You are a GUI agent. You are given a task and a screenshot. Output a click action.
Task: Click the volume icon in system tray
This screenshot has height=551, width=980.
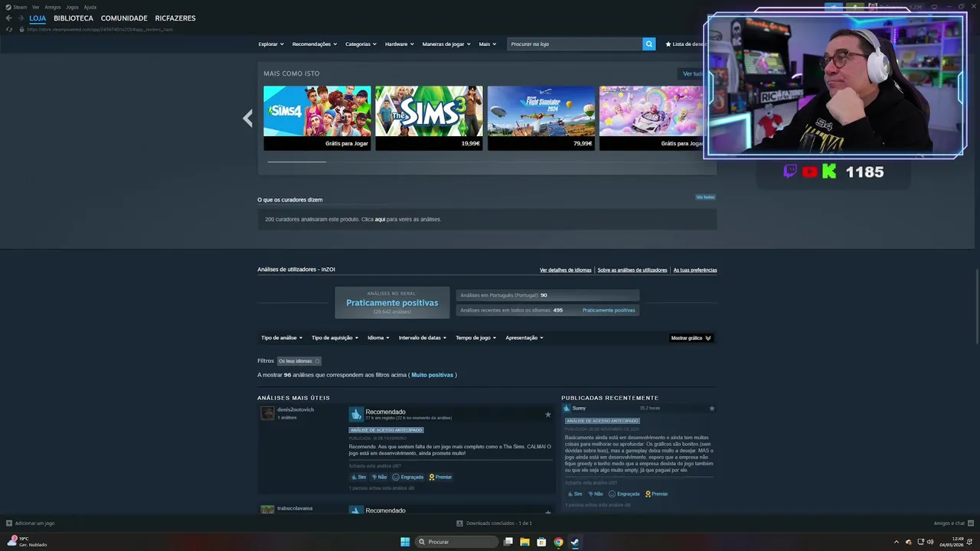(930, 542)
